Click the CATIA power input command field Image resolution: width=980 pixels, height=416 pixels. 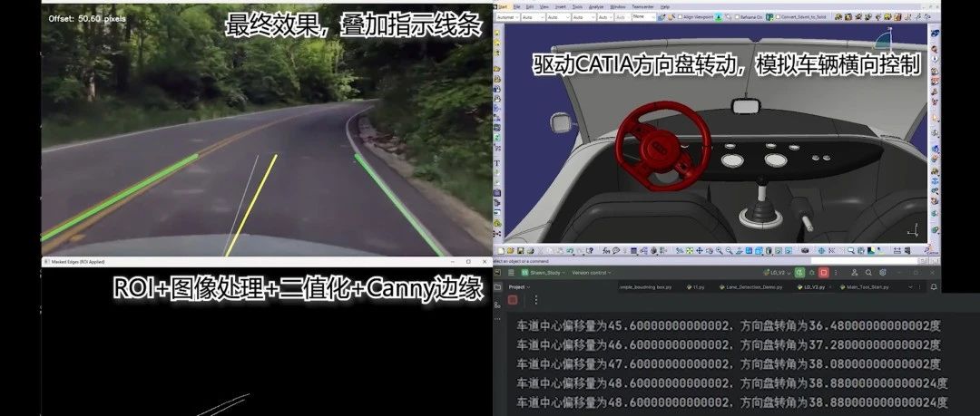(867, 261)
